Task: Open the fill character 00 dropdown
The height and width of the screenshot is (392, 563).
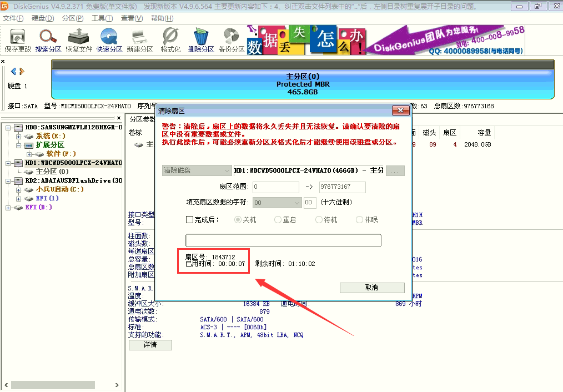Action: [x=277, y=203]
